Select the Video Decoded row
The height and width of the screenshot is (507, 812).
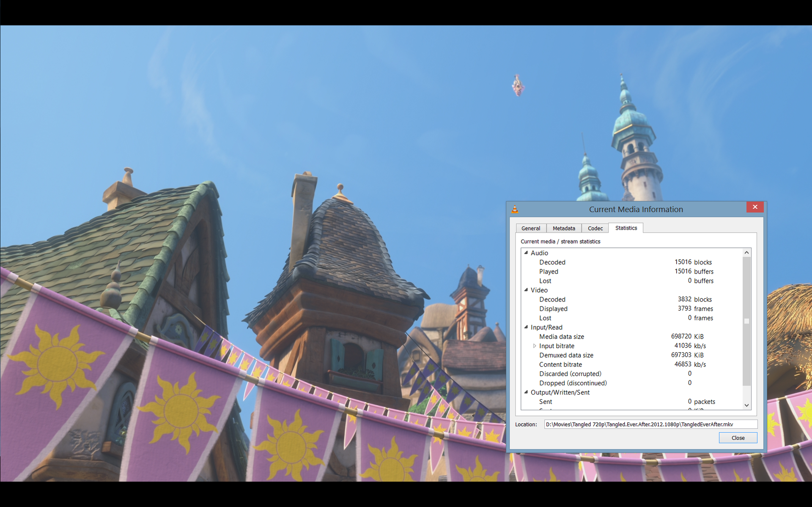pos(632,299)
